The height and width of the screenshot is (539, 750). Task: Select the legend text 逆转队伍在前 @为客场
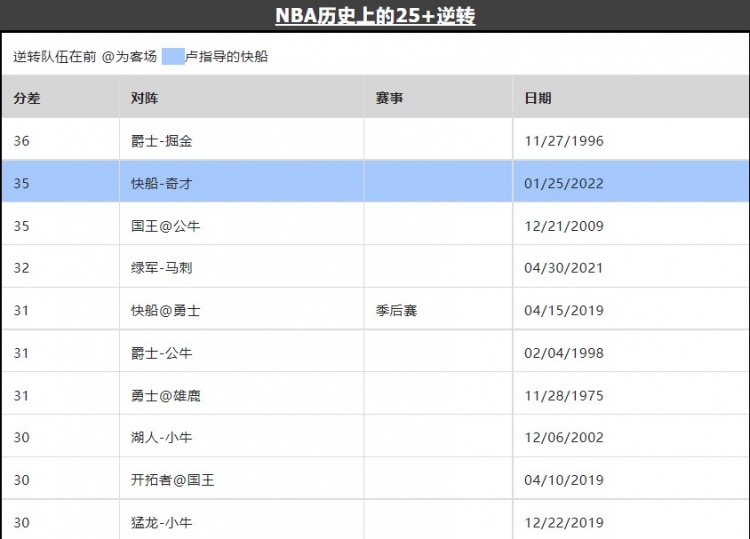coord(85,56)
